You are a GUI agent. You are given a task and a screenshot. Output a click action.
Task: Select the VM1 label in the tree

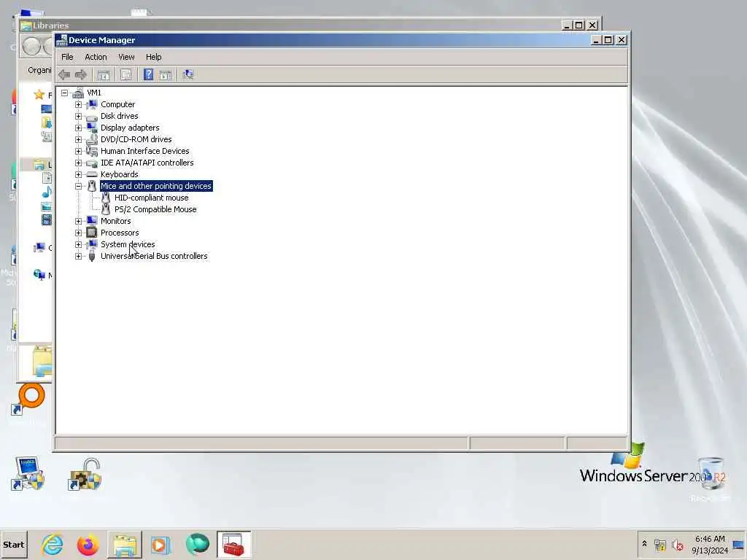click(x=94, y=93)
